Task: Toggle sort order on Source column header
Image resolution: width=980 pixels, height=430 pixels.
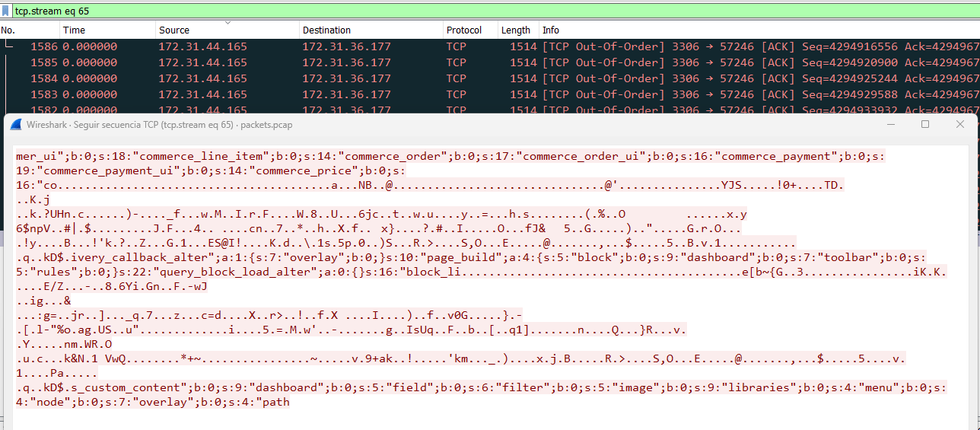Action: pos(227,30)
